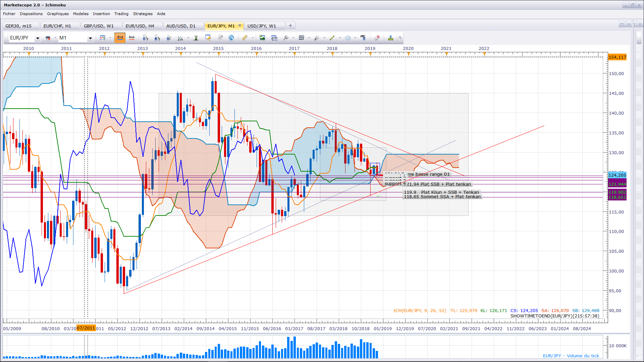Viewport: 644px width, 362px height.
Task: Click the ellipse shape drawing tool
Action: pyautogui.click(x=348, y=38)
